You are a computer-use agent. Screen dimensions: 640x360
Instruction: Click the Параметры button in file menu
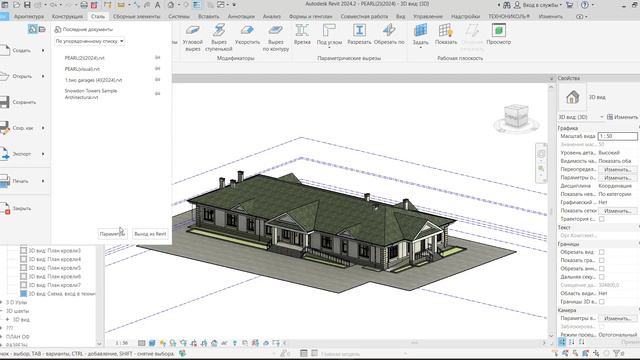point(112,234)
